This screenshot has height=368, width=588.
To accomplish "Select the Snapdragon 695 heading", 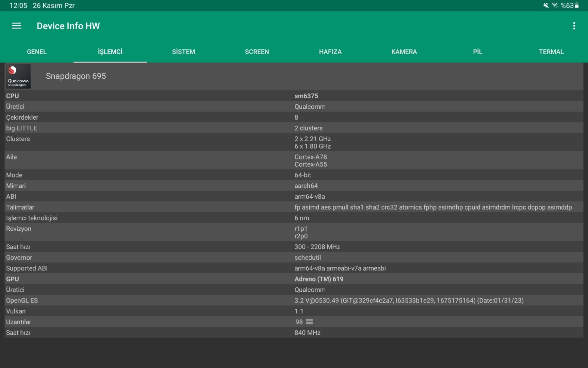I will 76,76.
